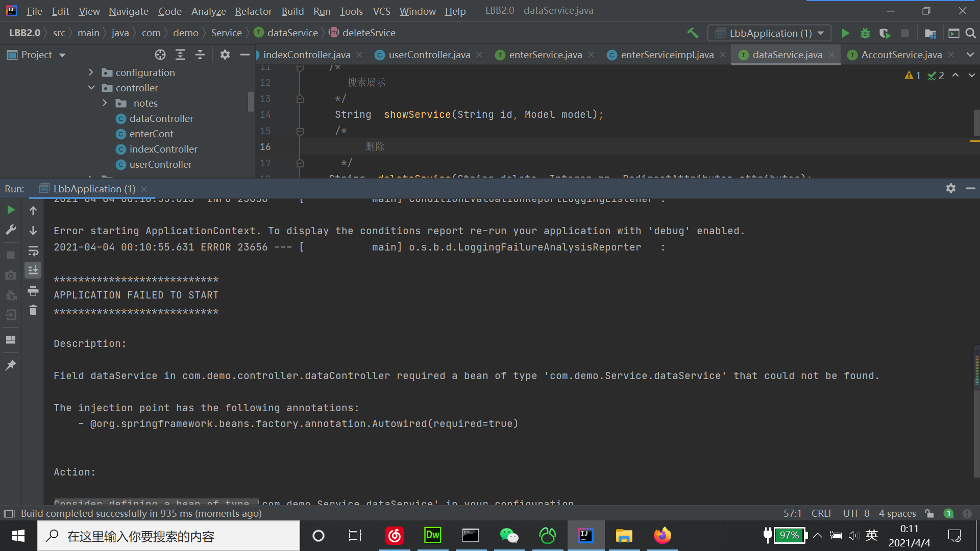This screenshot has width=980, height=551.
Task: Open WeChat from the taskbar
Action: 509,536
